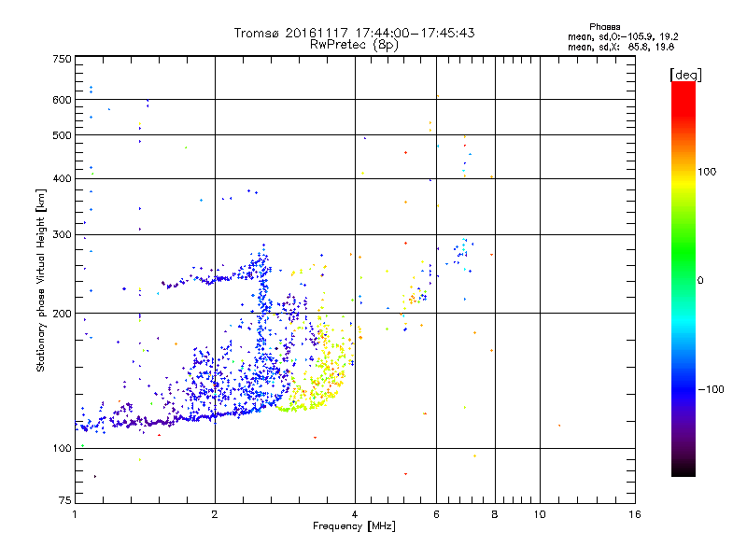Click the 'Phases' header text
The height and width of the screenshot is (560, 747).
[604, 27]
